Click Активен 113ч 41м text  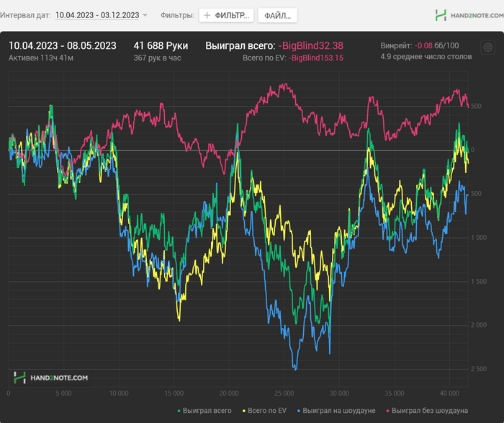pyautogui.click(x=41, y=58)
